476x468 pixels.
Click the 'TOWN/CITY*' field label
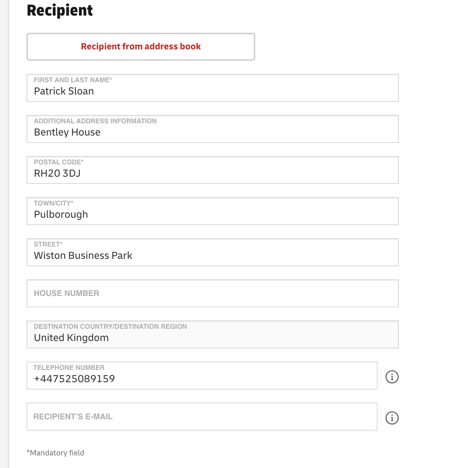(54, 203)
